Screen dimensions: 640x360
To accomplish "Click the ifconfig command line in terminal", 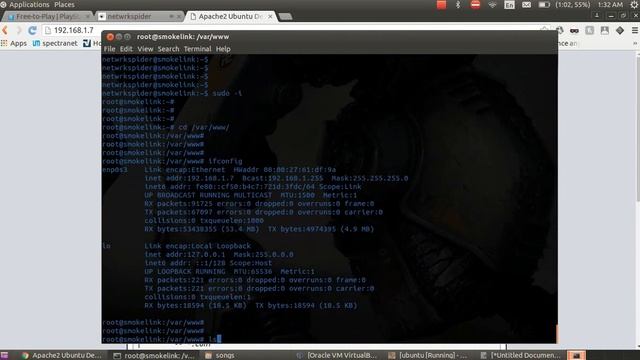I will pyautogui.click(x=172, y=161).
